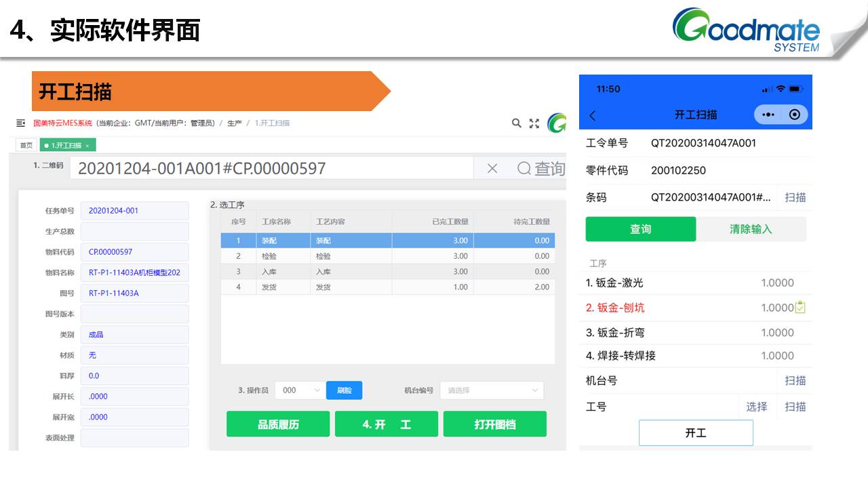Collapse the sidebar via hamburger menu icon
This screenshot has height=488, width=868.
[20, 123]
